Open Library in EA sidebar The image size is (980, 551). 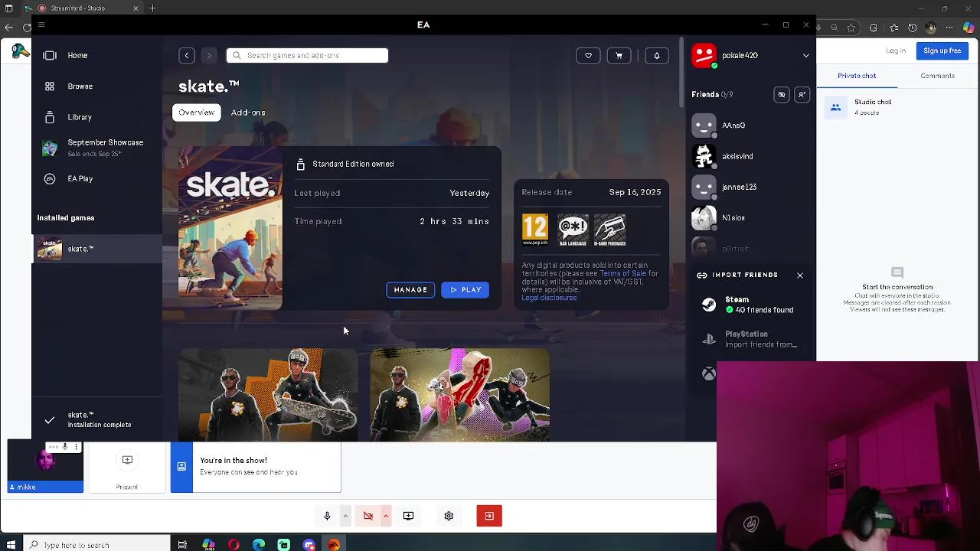(96, 117)
